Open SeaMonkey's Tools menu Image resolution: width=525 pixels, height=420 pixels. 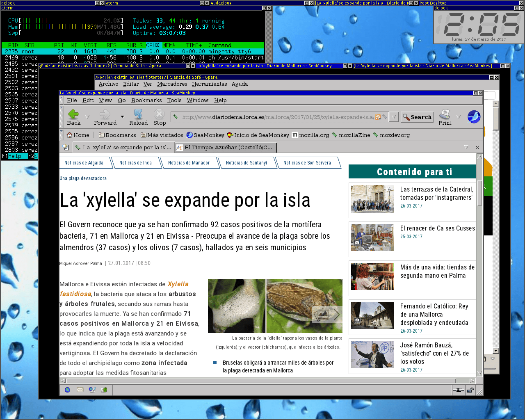(x=174, y=100)
